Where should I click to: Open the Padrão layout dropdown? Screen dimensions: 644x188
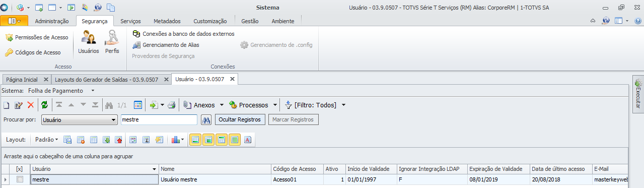(x=47, y=140)
